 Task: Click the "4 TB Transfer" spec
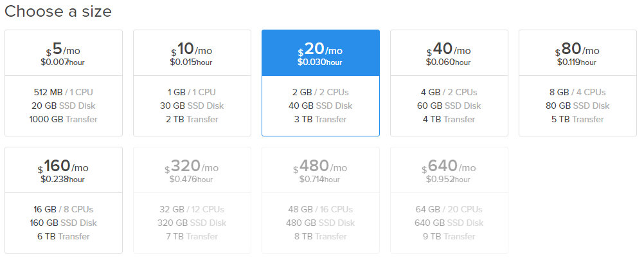(449, 119)
